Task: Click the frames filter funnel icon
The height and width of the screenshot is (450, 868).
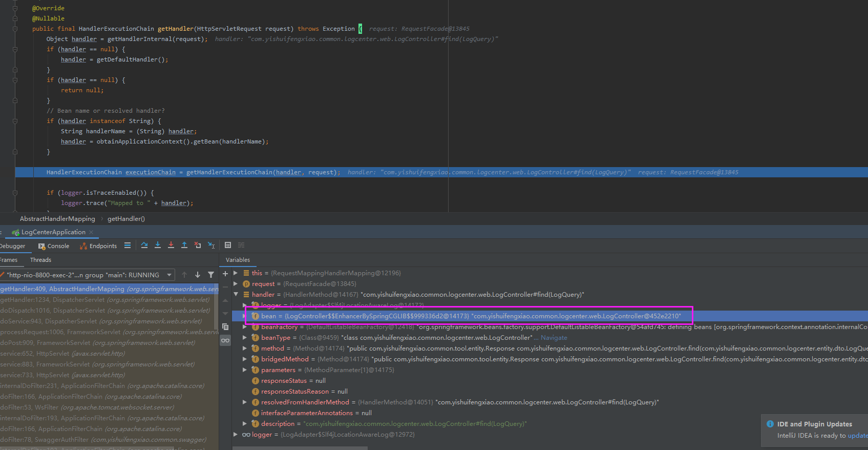Action: coord(211,275)
